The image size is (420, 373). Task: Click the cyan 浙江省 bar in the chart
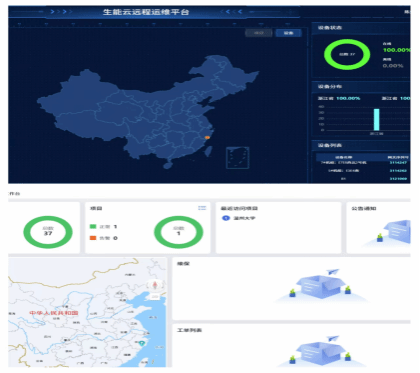coord(376,119)
